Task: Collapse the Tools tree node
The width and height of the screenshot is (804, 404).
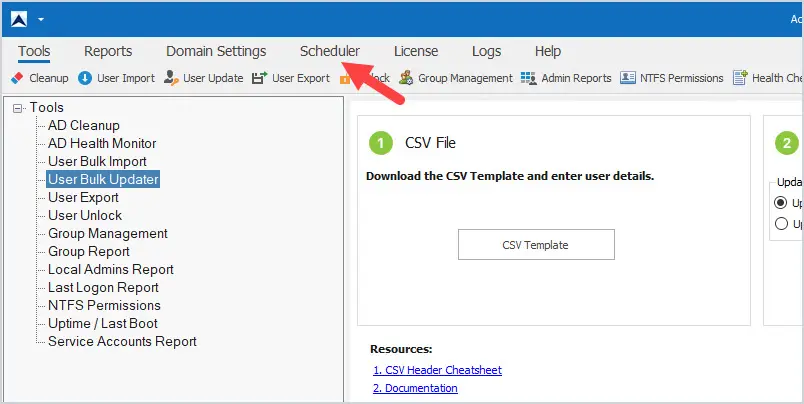Action: (x=18, y=108)
